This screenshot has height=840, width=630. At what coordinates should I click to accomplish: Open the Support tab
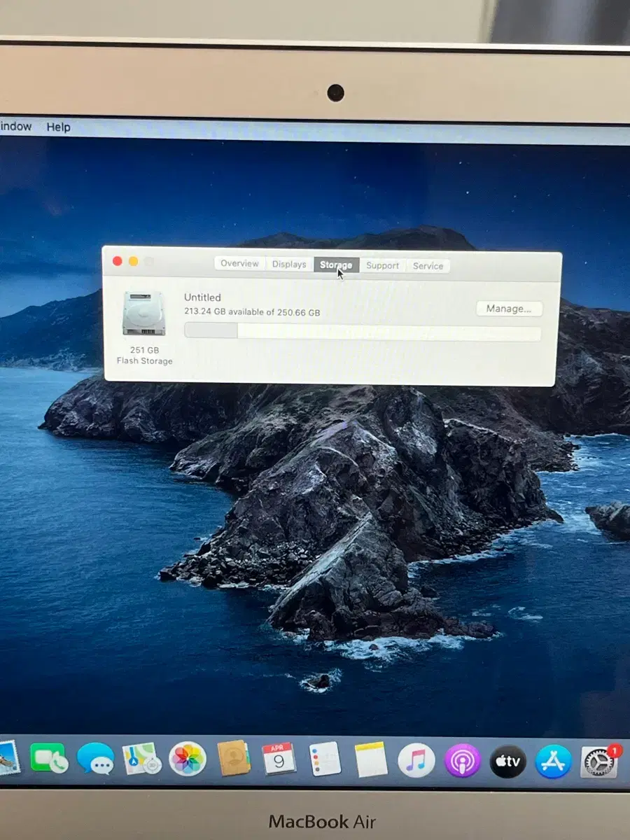tap(382, 266)
